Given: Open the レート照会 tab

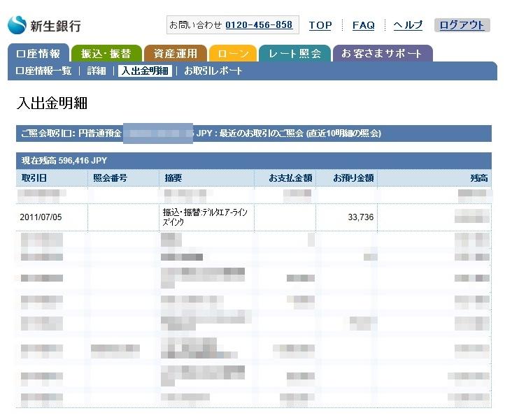Looking at the screenshot, I should coord(294,54).
